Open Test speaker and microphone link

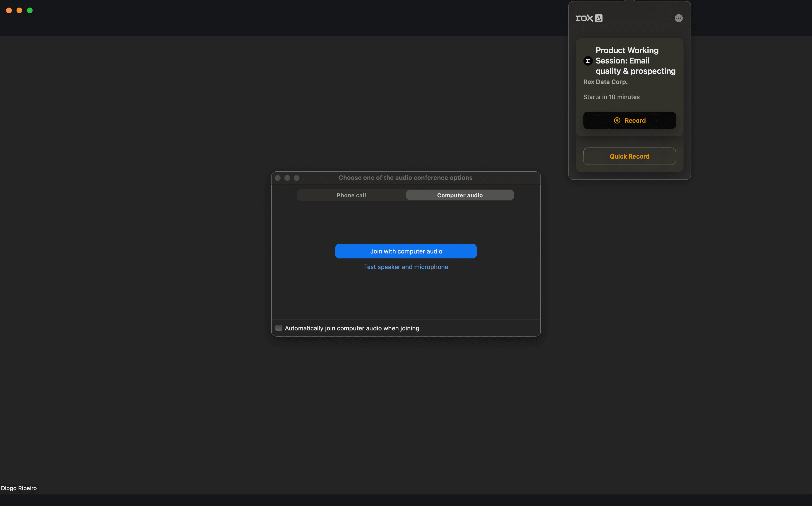click(x=406, y=267)
